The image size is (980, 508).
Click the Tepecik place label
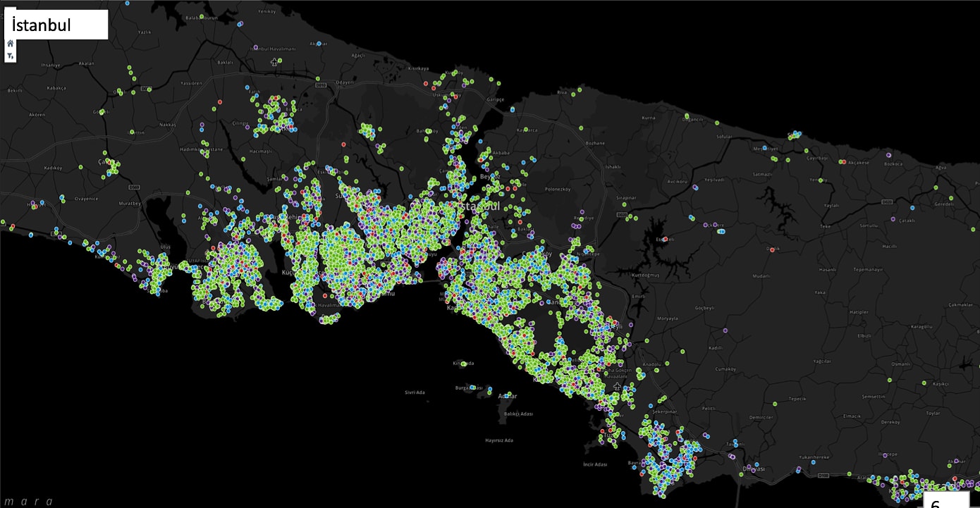[x=797, y=399]
